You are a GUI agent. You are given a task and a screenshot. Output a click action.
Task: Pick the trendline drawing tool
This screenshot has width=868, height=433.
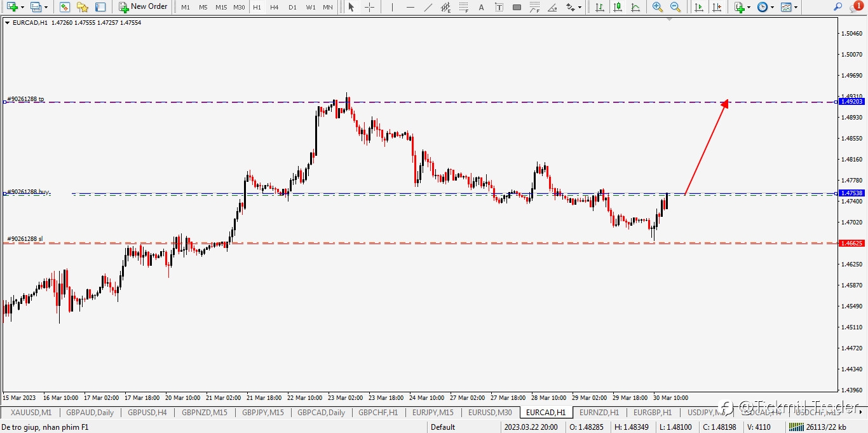428,7
